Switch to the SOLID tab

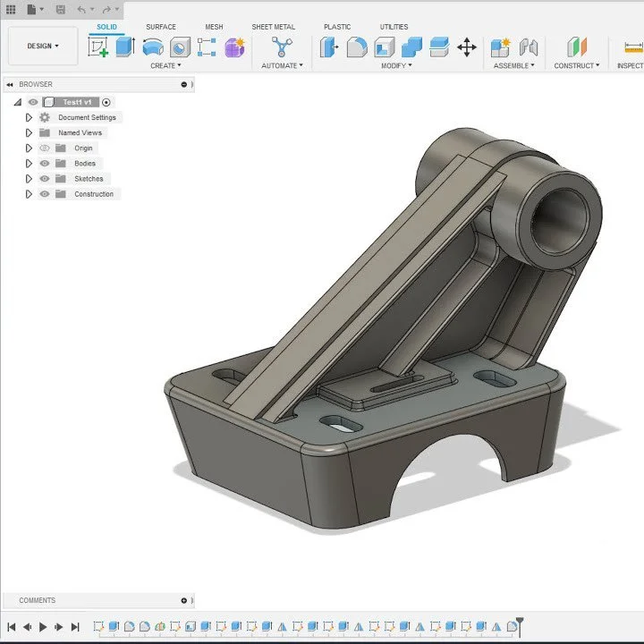coord(106,27)
